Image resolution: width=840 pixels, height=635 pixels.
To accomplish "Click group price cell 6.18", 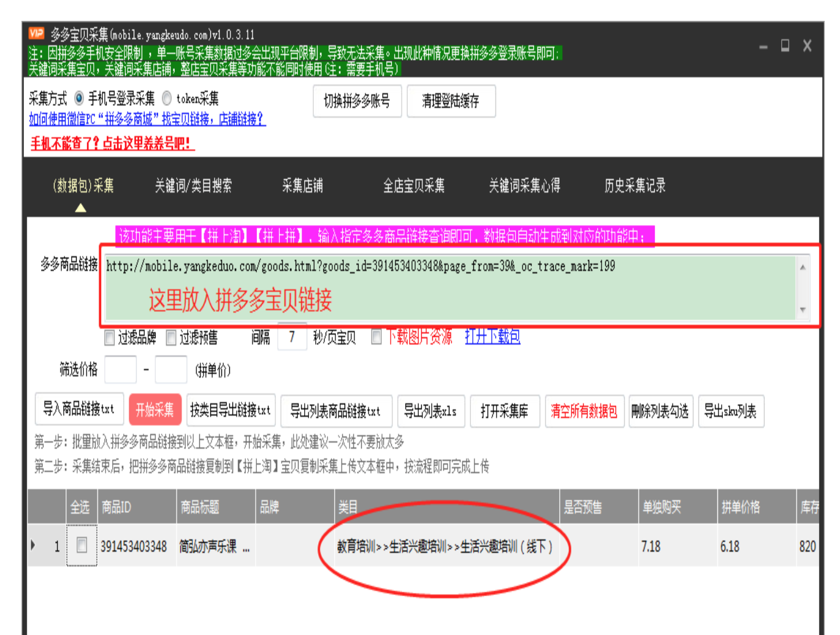I will coord(757,546).
